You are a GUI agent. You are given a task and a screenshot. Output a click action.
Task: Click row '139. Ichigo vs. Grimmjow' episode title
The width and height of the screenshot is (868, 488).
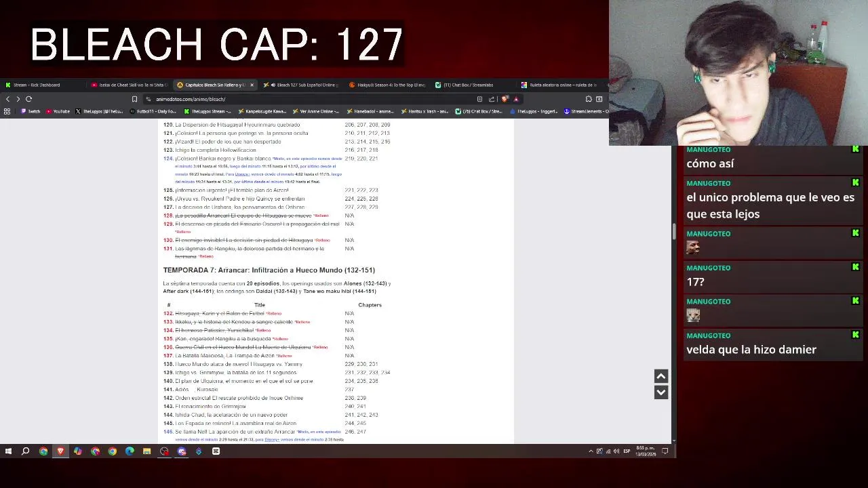click(236, 373)
